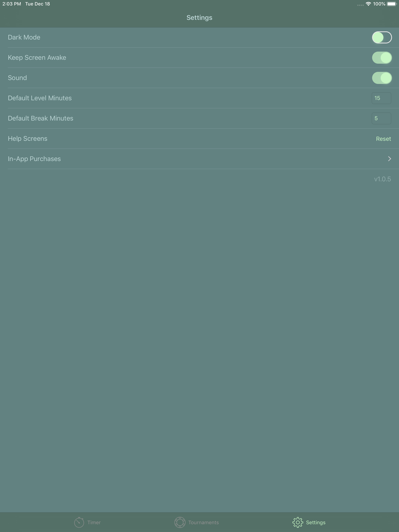
Task: Tap the Dark Mode label
Action: click(x=24, y=37)
